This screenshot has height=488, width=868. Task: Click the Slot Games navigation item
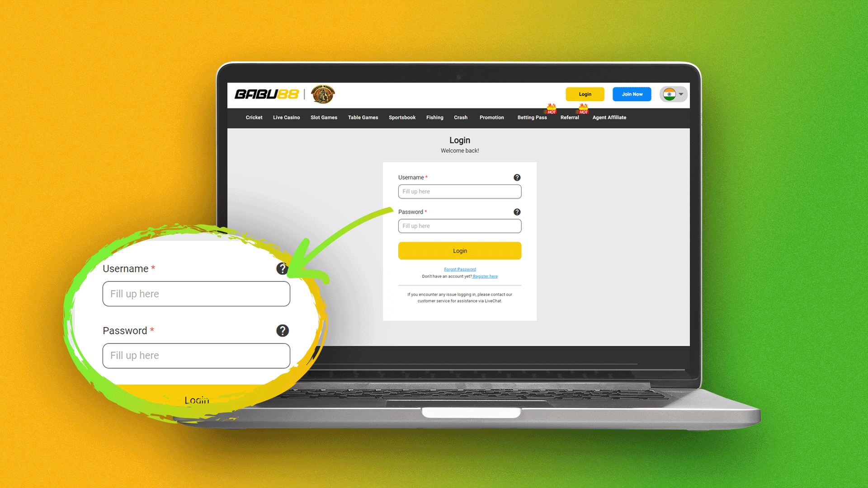324,117
